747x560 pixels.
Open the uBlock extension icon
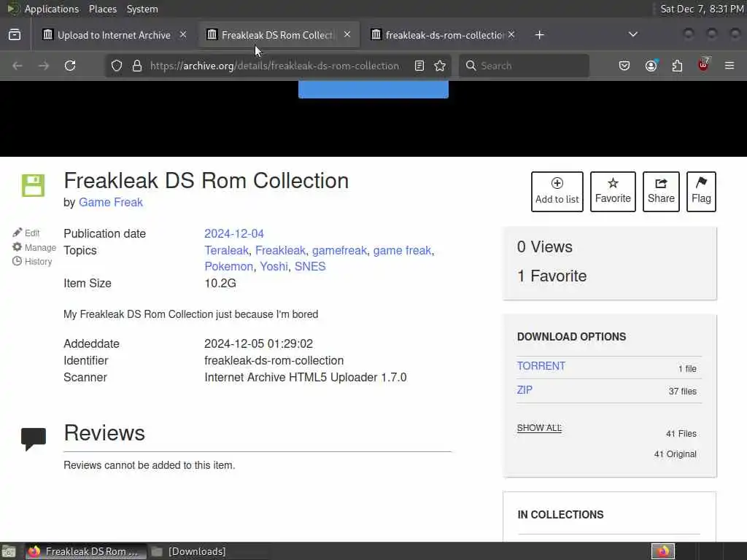(703, 65)
